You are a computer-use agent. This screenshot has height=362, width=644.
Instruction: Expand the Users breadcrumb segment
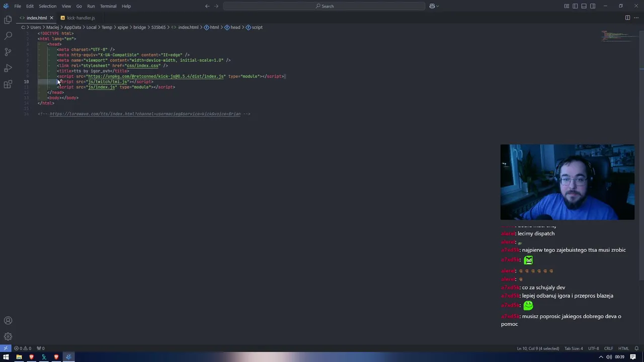[x=35, y=27]
